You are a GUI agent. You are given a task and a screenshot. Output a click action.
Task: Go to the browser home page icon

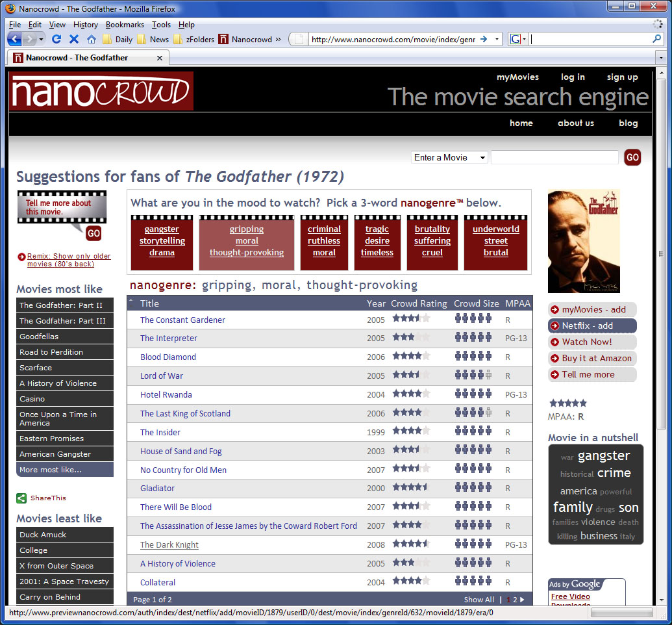pyautogui.click(x=92, y=40)
